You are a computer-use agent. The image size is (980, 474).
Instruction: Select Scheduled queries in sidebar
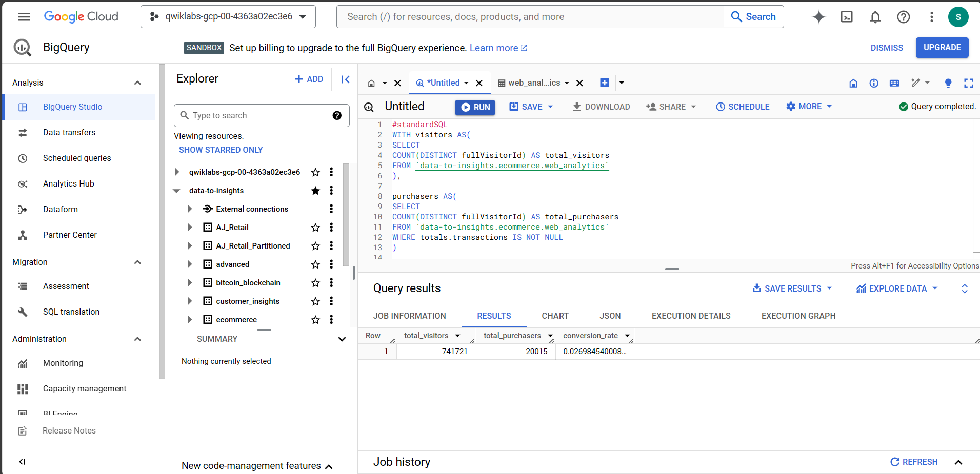(79, 158)
